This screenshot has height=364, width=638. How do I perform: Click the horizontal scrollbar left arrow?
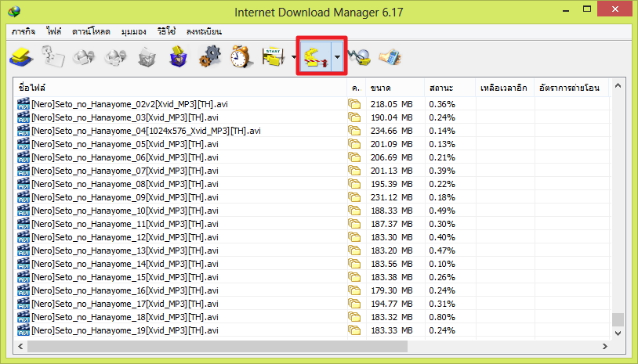coord(20,346)
